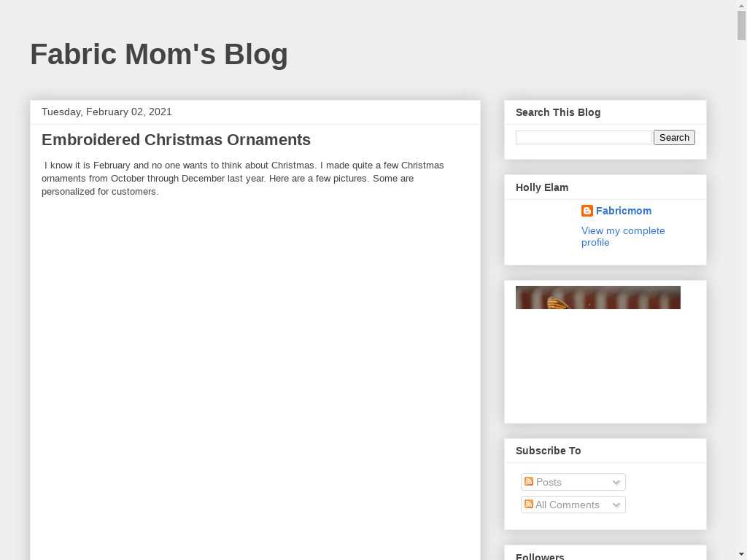The height and width of the screenshot is (560, 747).
Task: Expand the Posts subscription dropdown arrow
Action: point(616,483)
